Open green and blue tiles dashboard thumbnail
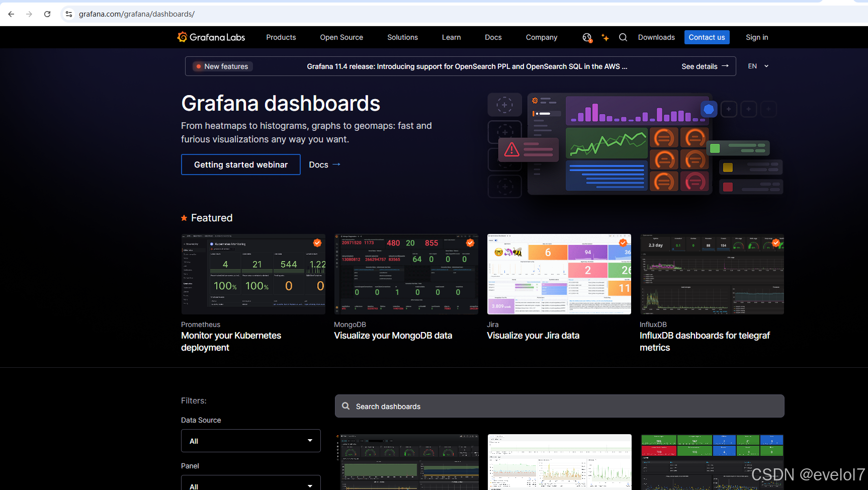The height and width of the screenshot is (490, 868). coord(713,462)
